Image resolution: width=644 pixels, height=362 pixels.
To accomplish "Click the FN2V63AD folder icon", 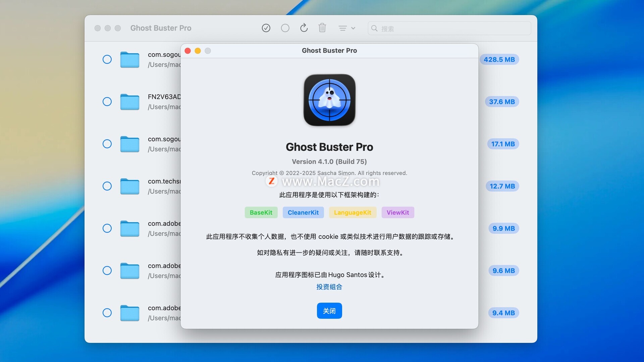I will tap(130, 102).
